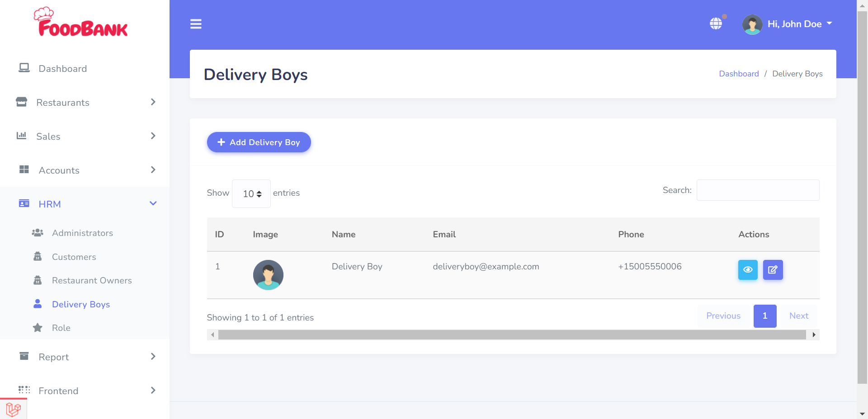
Task: Click the Delivery Boys page heading
Action: pos(255,74)
